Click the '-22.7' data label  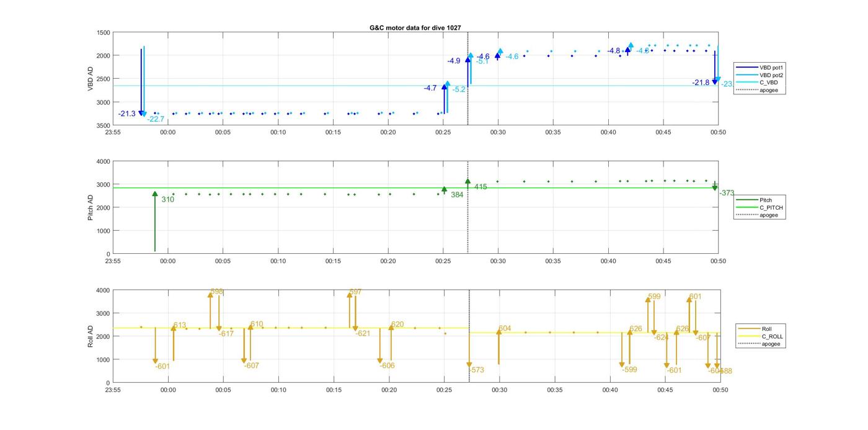tap(156, 119)
